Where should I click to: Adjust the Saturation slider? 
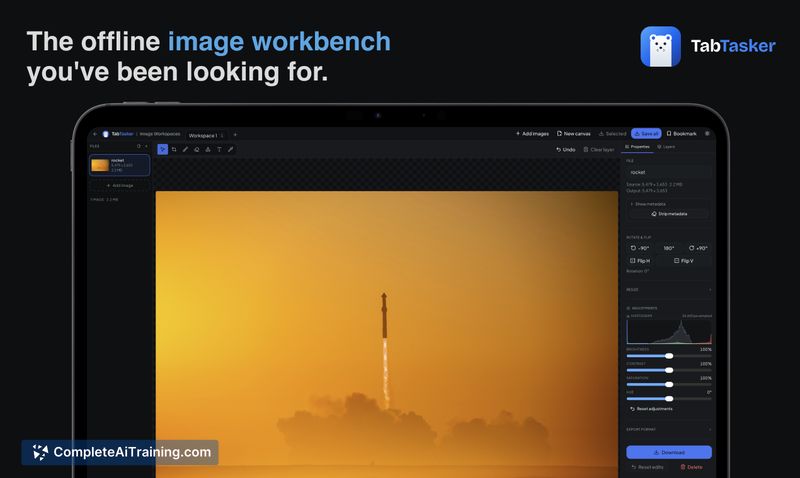pos(669,385)
